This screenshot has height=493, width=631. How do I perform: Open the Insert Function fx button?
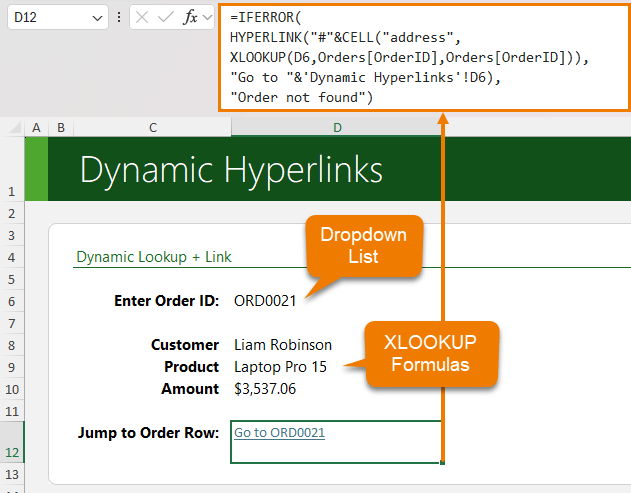(190, 17)
